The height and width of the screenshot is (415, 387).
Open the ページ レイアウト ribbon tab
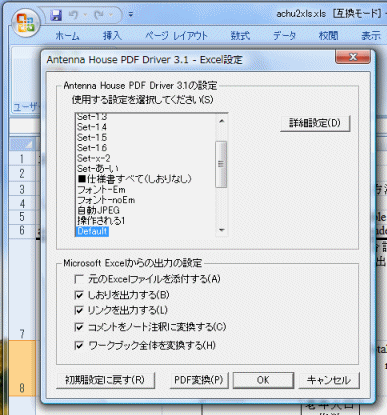pyautogui.click(x=176, y=35)
